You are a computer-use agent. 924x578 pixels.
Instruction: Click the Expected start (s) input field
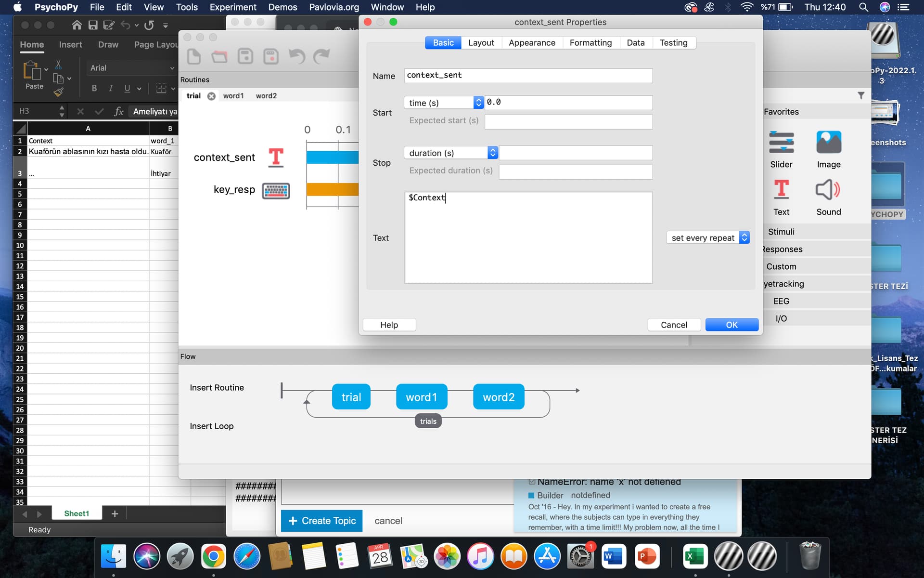[568, 121]
